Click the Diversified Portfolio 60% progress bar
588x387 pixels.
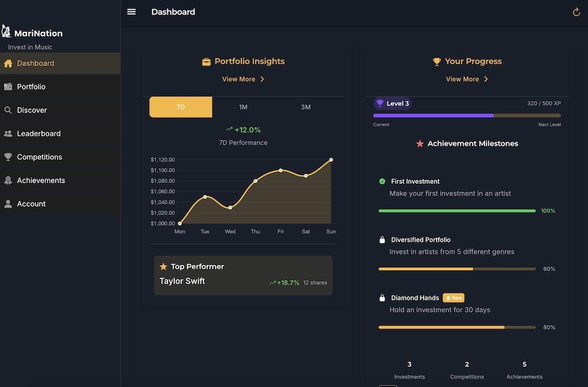(x=457, y=269)
